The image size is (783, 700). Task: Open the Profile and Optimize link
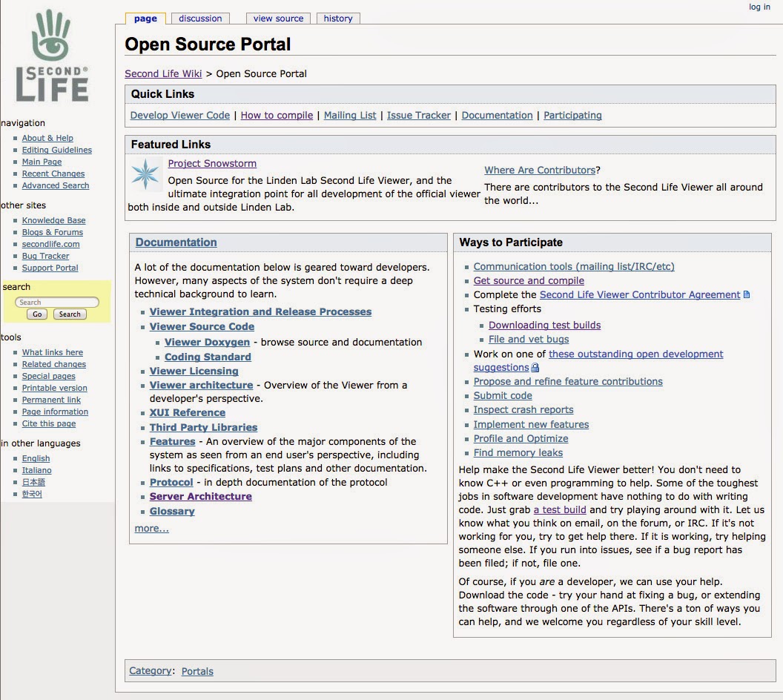(x=521, y=439)
